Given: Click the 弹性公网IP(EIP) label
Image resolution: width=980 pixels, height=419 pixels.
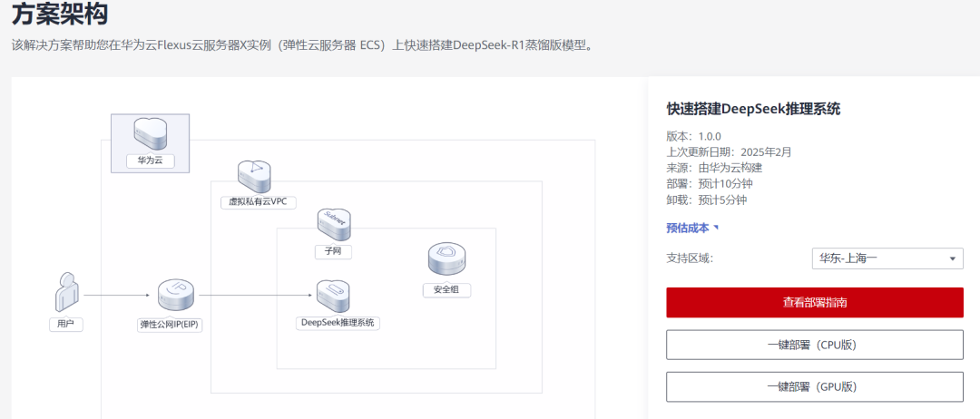Looking at the screenshot, I should 170,325.
